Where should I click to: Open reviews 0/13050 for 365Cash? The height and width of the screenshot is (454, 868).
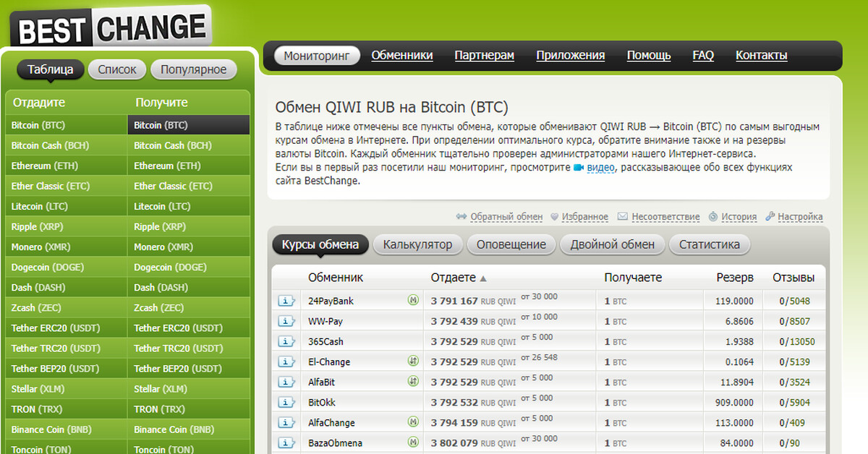pyautogui.click(x=796, y=341)
